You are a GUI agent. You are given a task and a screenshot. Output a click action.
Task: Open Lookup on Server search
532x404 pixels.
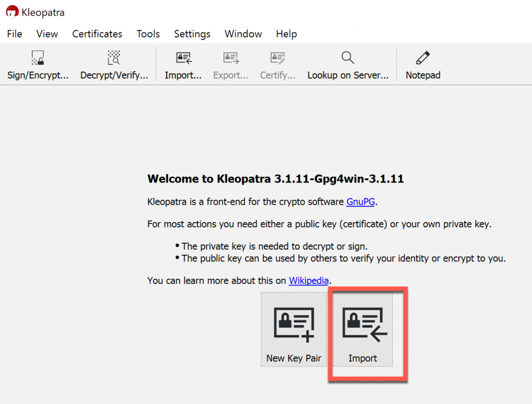348,65
